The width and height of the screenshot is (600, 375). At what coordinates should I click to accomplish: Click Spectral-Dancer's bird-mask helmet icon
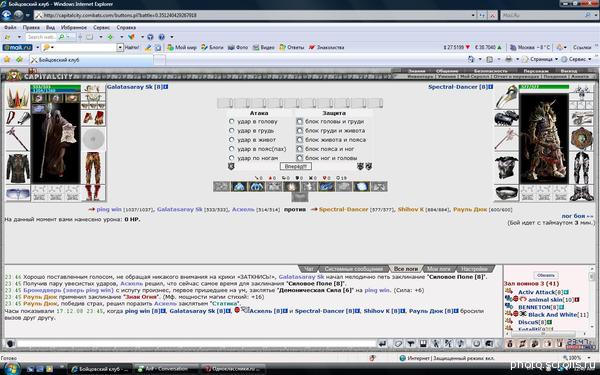pos(506,97)
